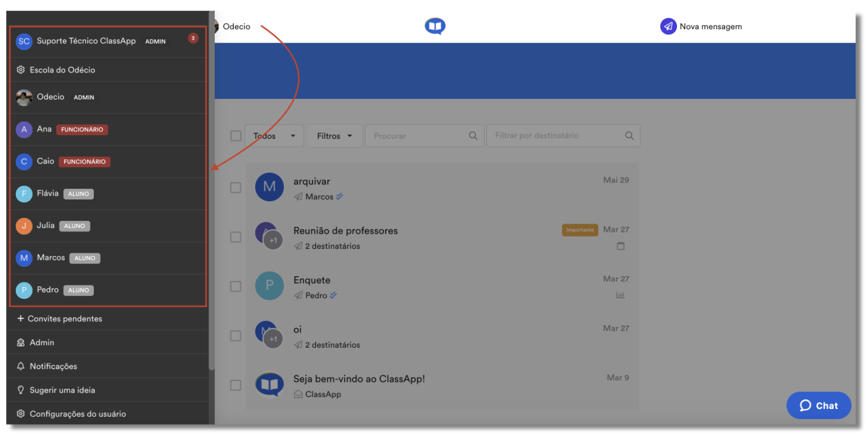Click the calendar icon on Reunião de professores

pos(621,246)
